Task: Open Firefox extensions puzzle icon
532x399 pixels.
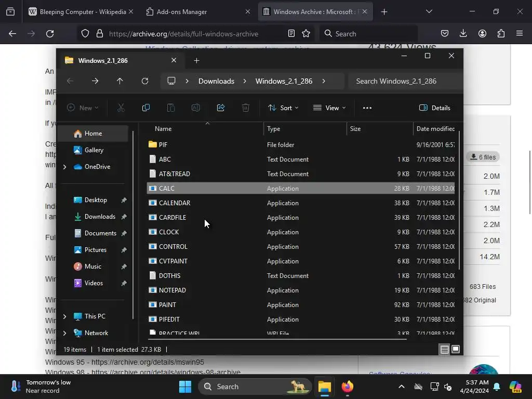Action: pyautogui.click(x=501, y=33)
